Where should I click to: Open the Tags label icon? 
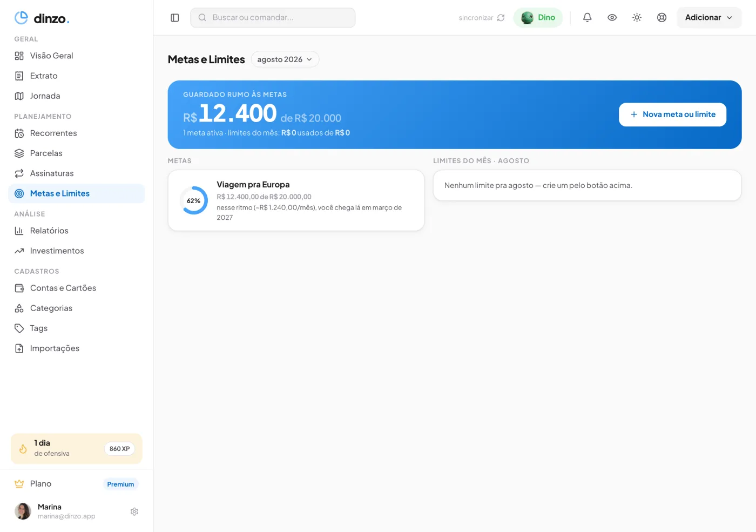tap(19, 328)
